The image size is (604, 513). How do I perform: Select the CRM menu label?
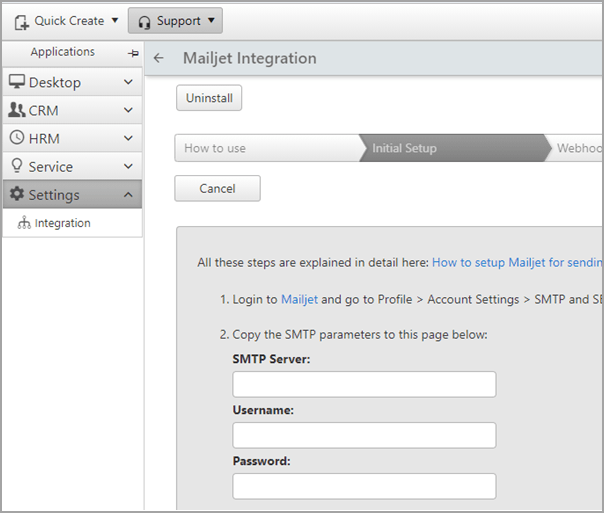click(x=44, y=111)
